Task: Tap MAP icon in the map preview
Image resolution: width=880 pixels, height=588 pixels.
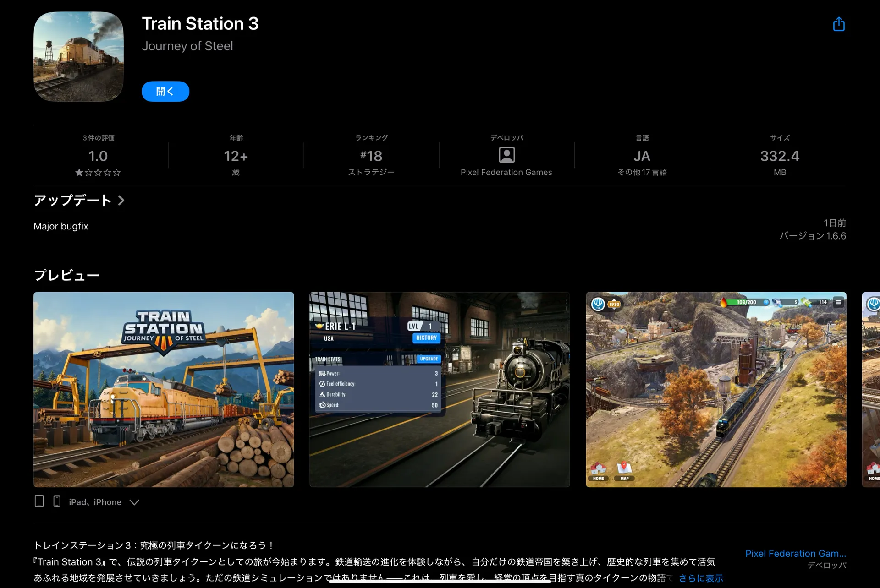Action: pyautogui.click(x=624, y=472)
